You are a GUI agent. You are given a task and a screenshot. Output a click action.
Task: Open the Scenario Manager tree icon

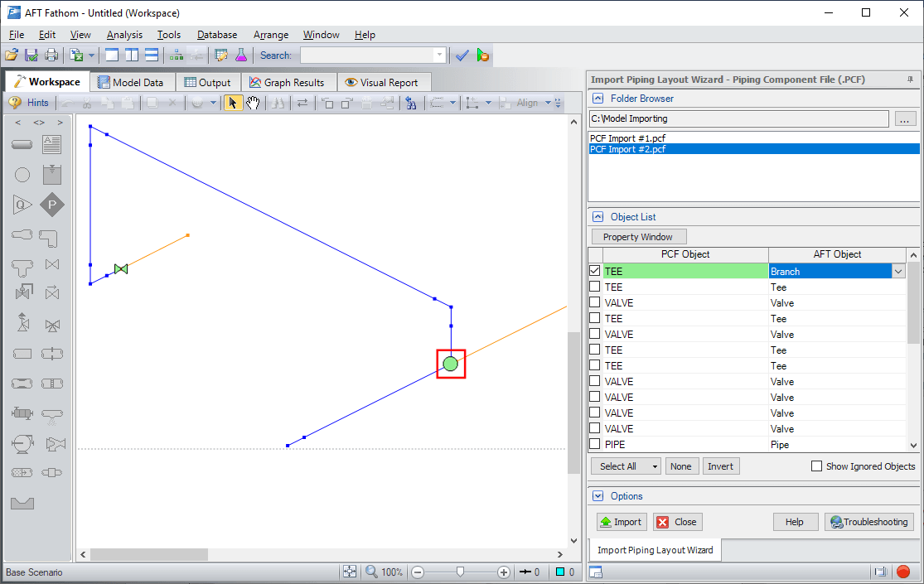177,56
